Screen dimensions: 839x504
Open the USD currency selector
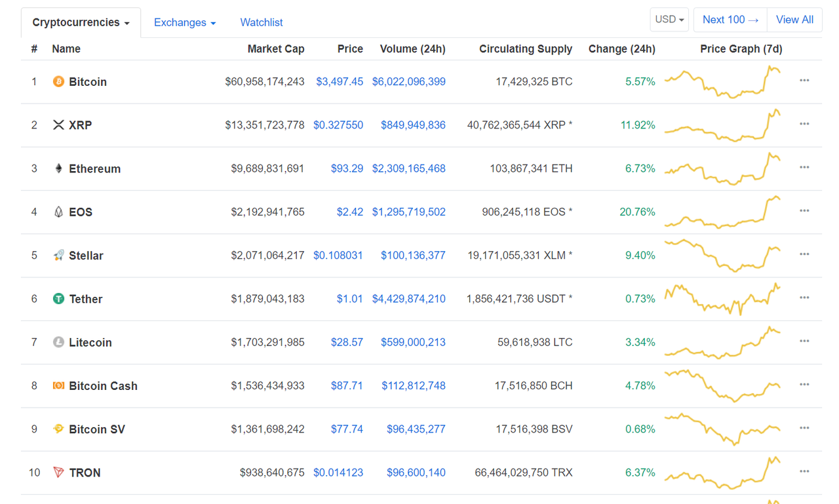[670, 20]
